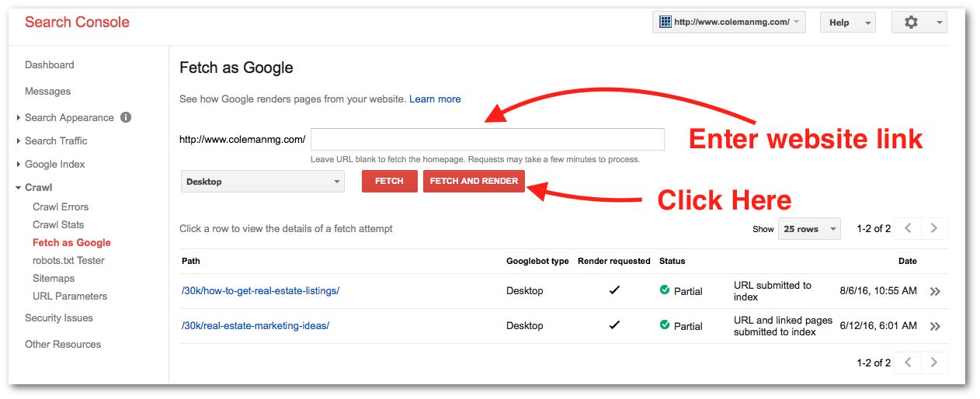
Task: Go to Crawl Stats
Action: (58, 224)
